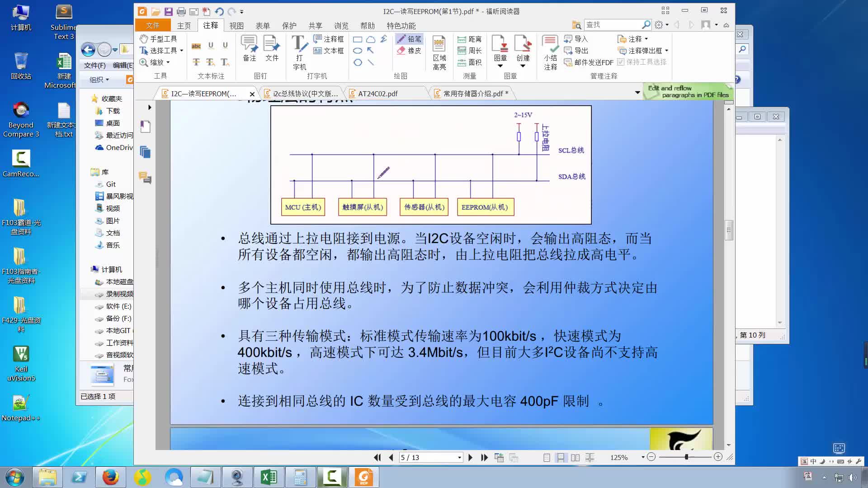Expand the 软件 E drive entry

click(x=88, y=305)
